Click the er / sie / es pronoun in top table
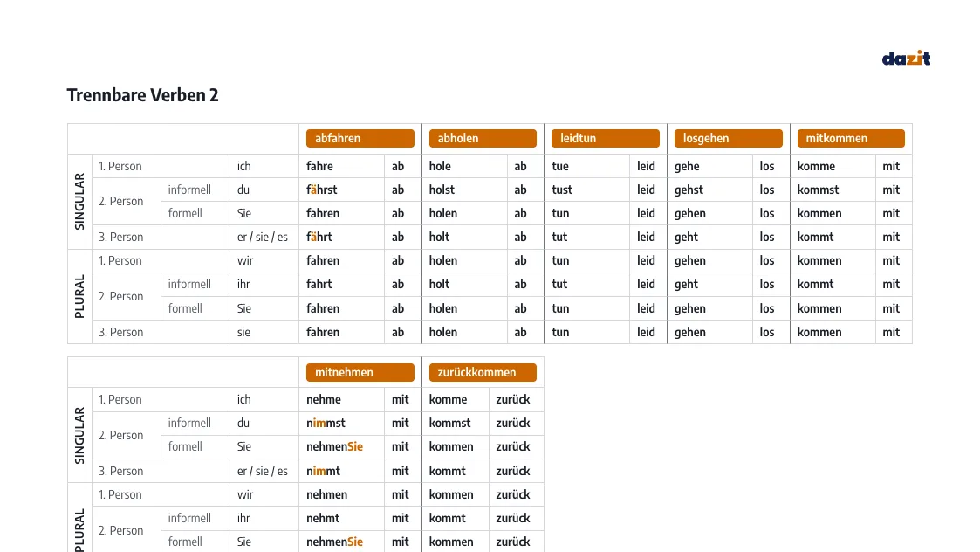This screenshot has width=980, height=552. pyautogui.click(x=263, y=238)
